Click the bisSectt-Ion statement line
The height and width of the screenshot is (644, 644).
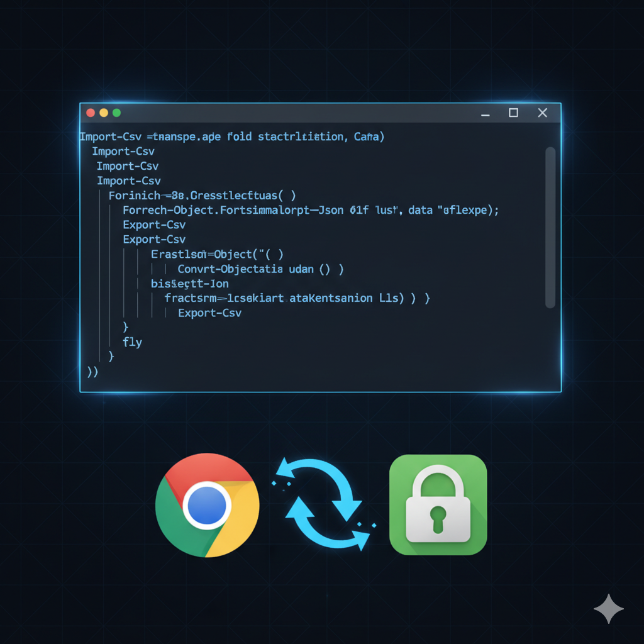189,284
